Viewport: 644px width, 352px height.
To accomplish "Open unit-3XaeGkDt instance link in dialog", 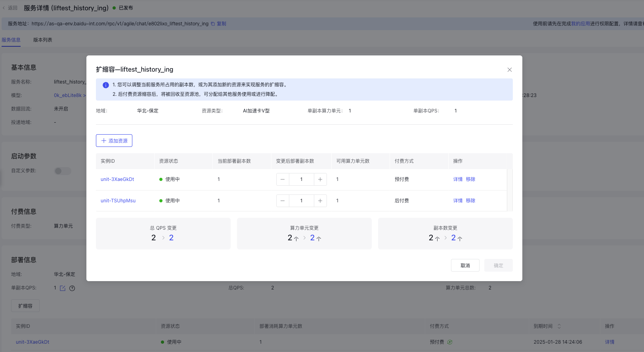I will click(117, 179).
